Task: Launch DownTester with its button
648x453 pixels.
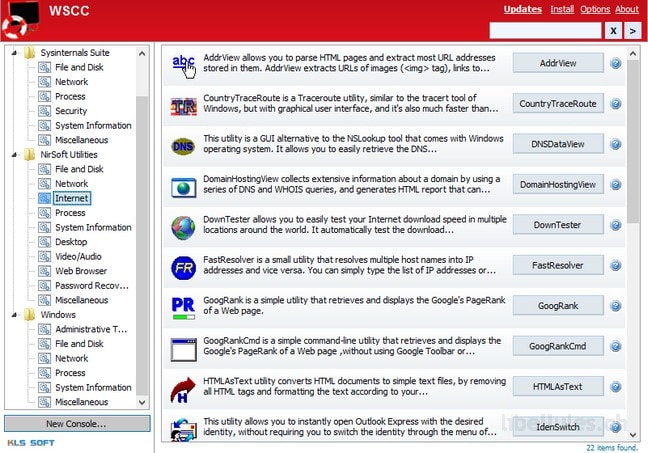Action: click(558, 225)
